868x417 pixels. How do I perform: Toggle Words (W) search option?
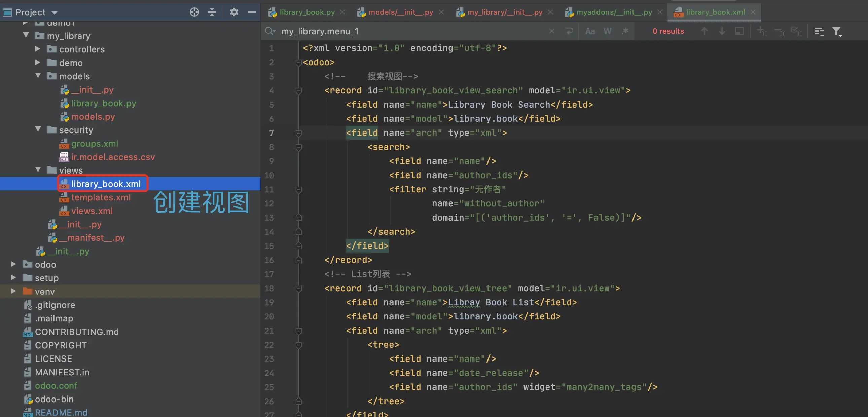(x=607, y=31)
